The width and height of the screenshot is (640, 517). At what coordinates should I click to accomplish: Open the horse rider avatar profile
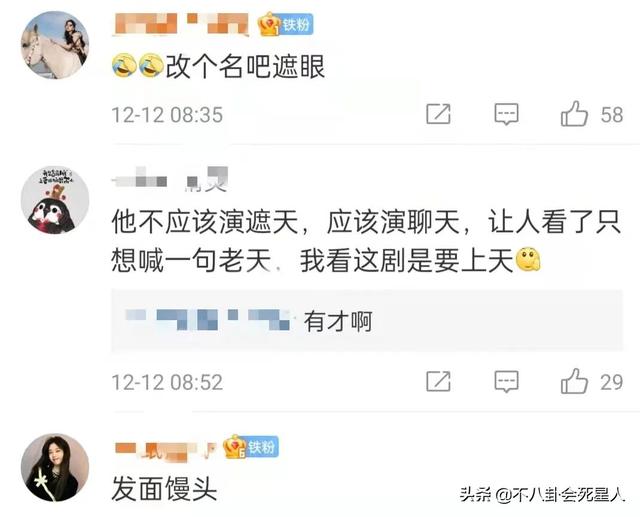point(55,45)
